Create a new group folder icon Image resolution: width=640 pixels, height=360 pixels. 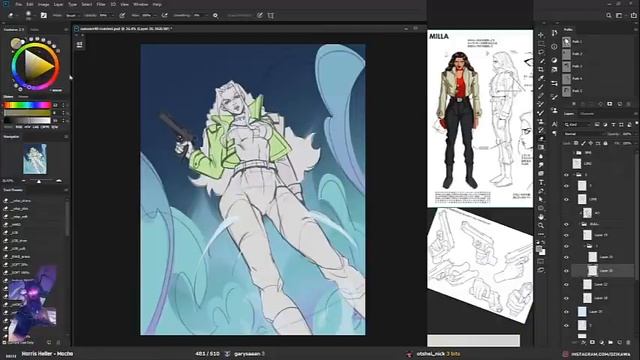pos(610,342)
